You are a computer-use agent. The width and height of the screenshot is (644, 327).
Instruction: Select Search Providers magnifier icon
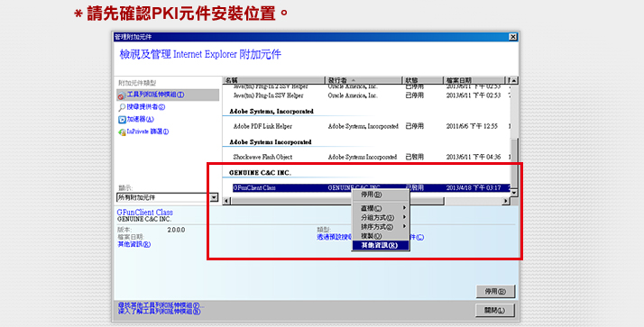122,107
